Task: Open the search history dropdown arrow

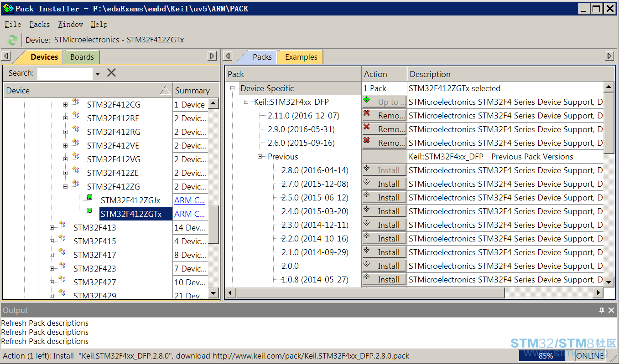Action: pos(97,74)
